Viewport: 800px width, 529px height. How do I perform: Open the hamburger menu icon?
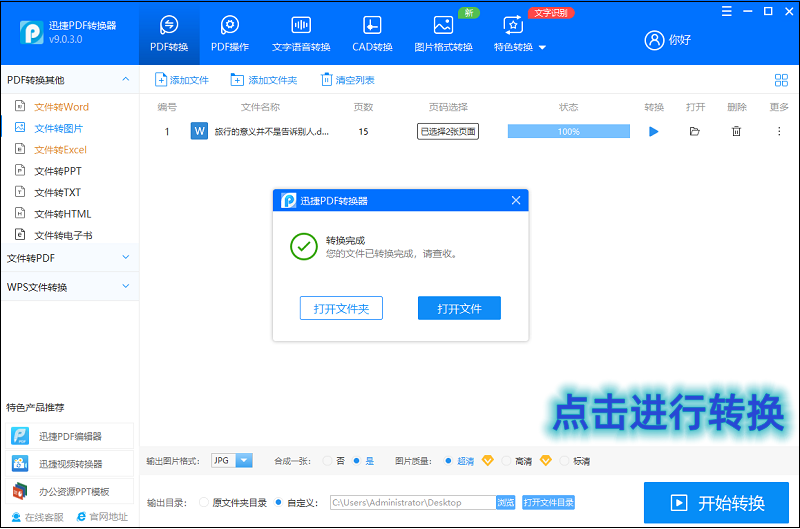(x=727, y=11)
